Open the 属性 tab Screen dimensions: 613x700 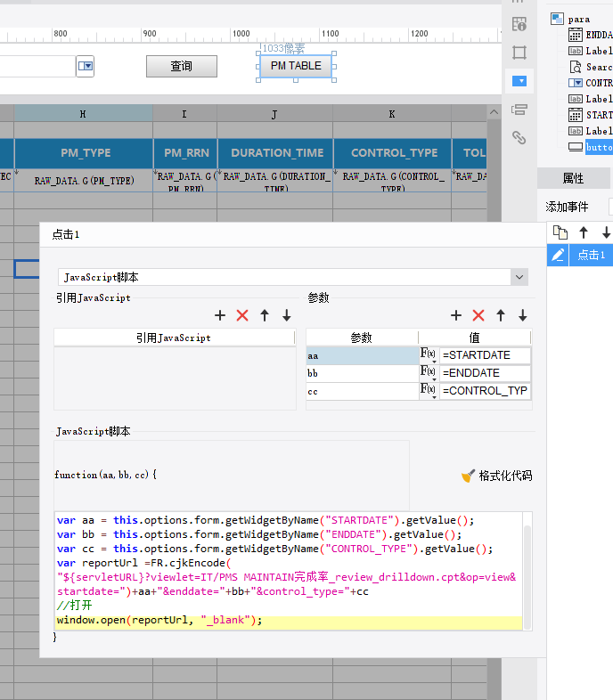[573, 179]
